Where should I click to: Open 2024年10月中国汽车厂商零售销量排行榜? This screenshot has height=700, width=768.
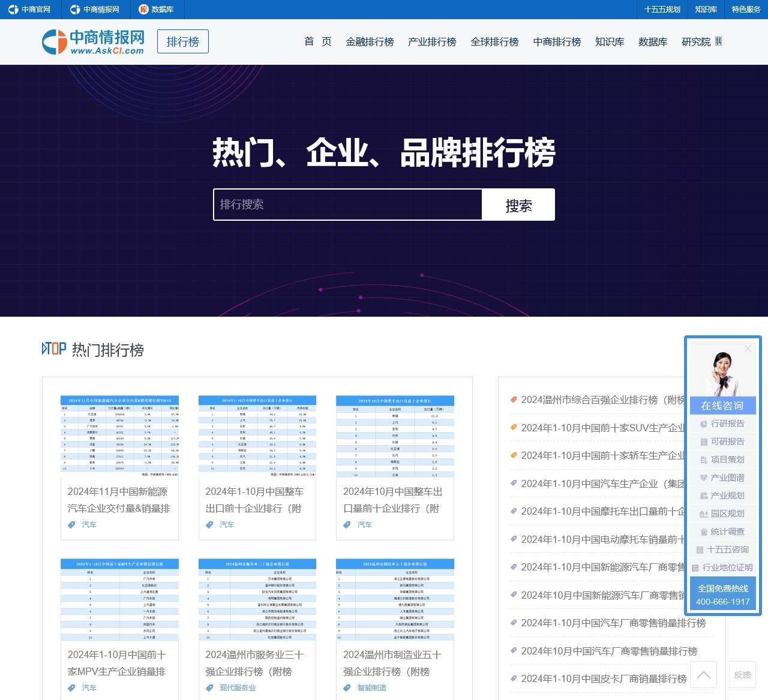tap(609, 651)
